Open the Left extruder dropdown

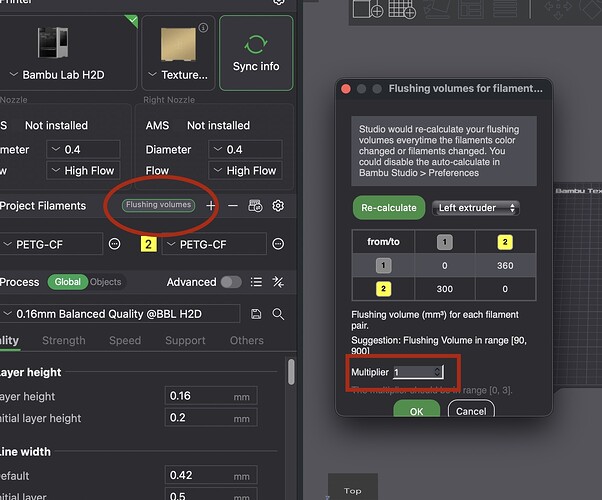click(x=475, y=208)
